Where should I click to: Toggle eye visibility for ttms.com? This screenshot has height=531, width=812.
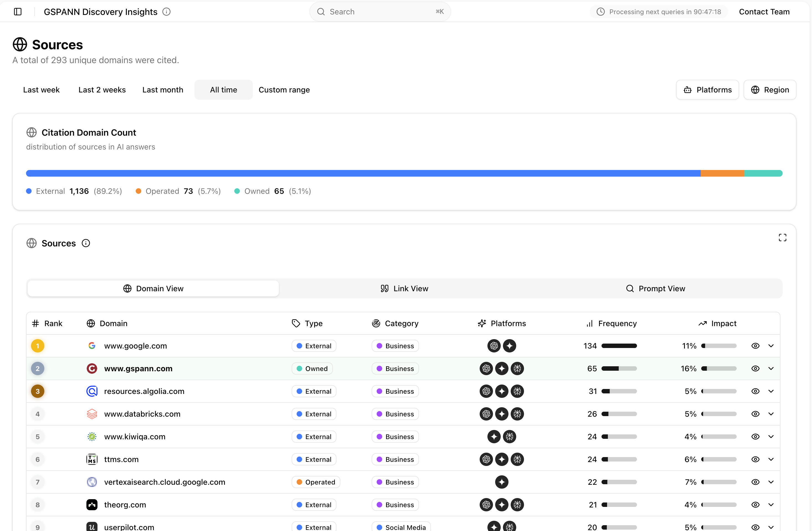[755, 459]
